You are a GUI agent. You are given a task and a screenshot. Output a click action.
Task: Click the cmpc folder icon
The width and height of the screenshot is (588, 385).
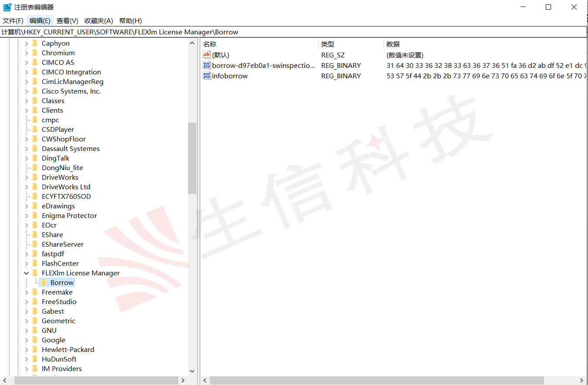pyautogui.click(x=35, y=120)
